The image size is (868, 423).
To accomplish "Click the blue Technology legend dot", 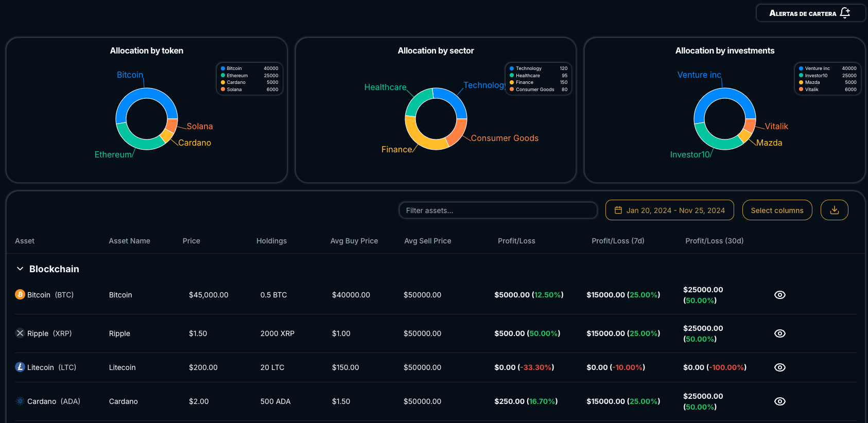I will point(512,68).
